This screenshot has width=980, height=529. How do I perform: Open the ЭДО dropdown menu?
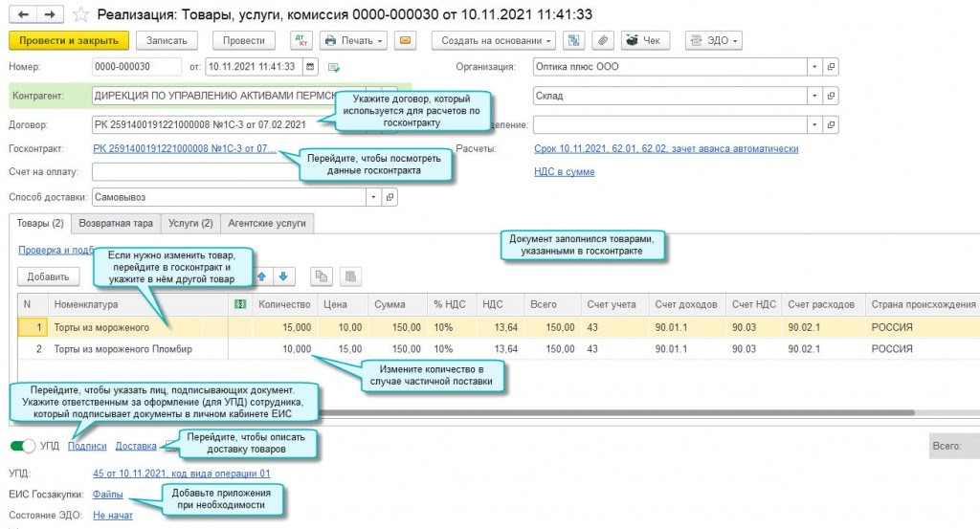714,40
